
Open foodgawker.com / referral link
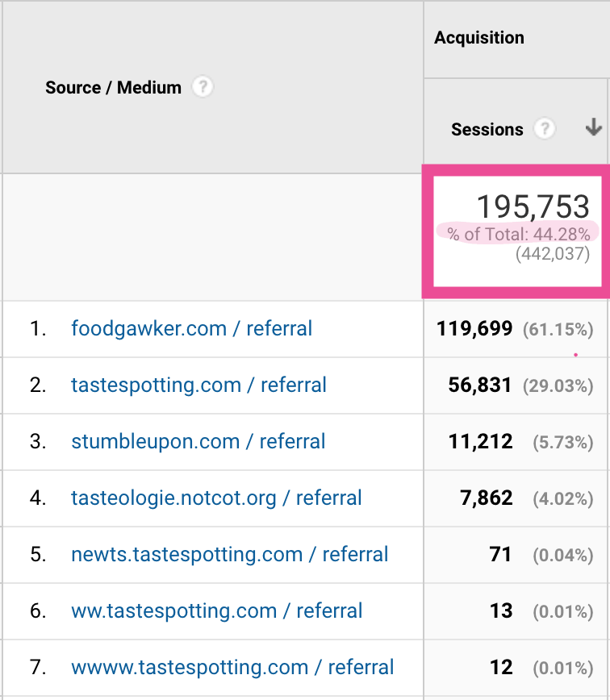191,328
